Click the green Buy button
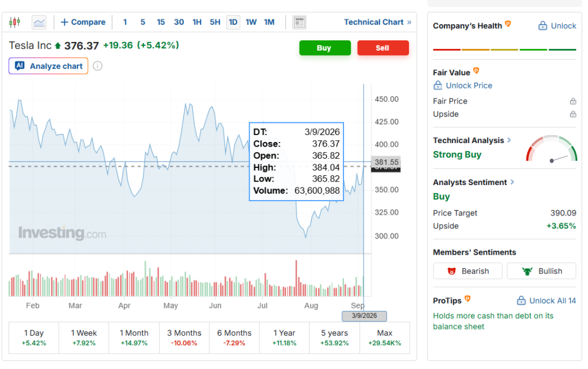This screenshot has width=588, height=369. 325,48
